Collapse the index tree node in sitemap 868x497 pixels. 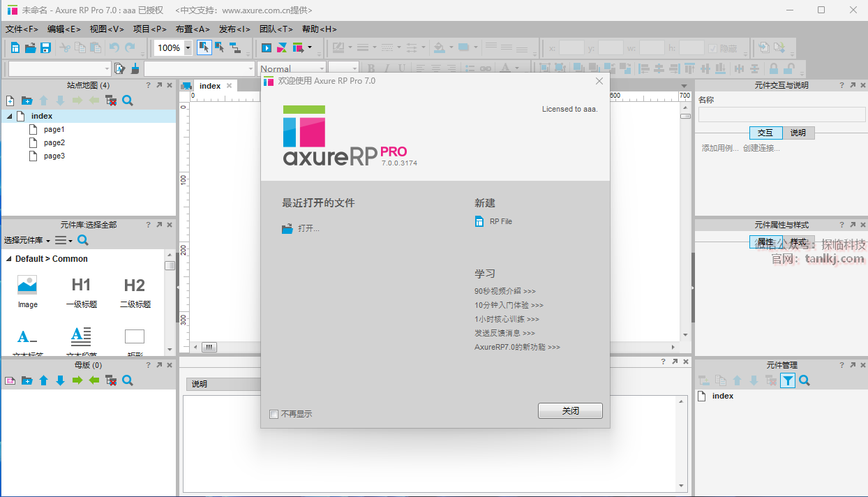pos(9,117)
